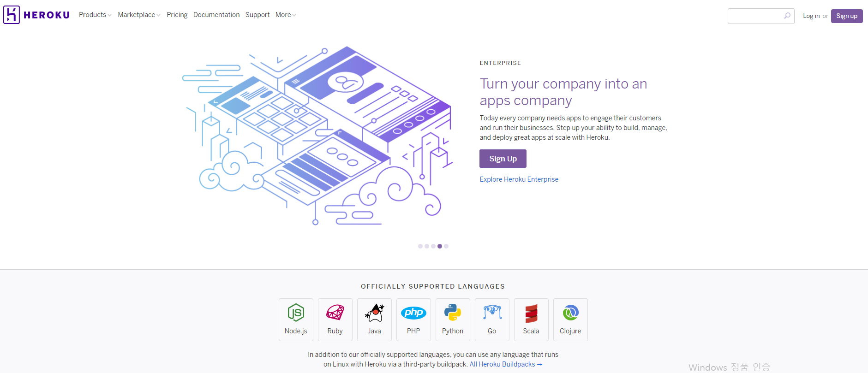868x373 pixels.
Task: Expand the Marketplace dropdown menu
Action: point(139,15)
